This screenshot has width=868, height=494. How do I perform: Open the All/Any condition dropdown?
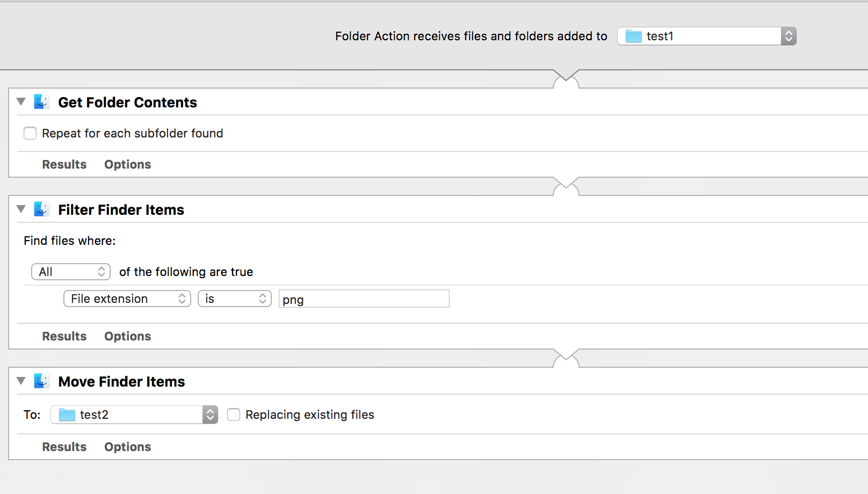(71, 272)
